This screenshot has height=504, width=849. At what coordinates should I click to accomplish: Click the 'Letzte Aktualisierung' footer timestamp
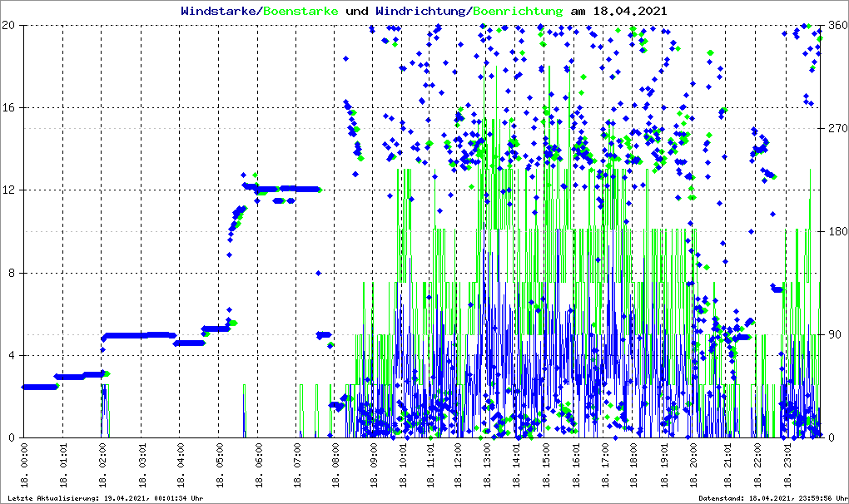102,497
